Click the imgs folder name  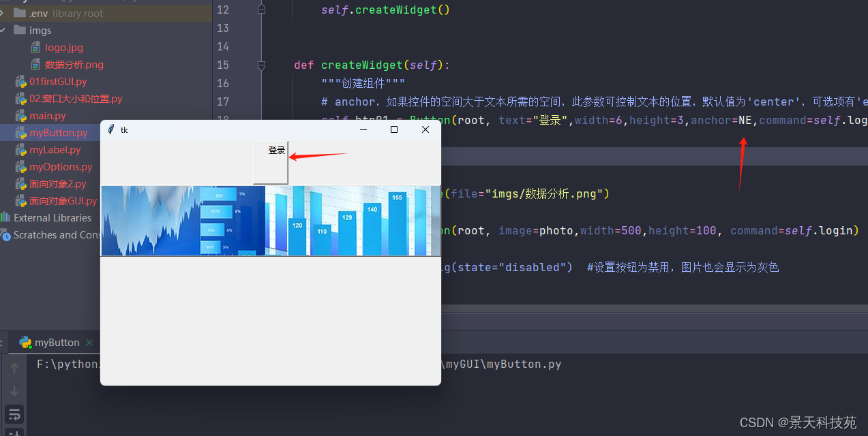40,30
